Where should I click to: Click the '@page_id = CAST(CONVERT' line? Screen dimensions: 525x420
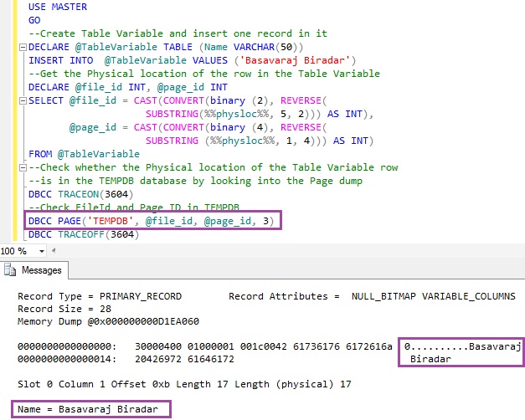198,127
